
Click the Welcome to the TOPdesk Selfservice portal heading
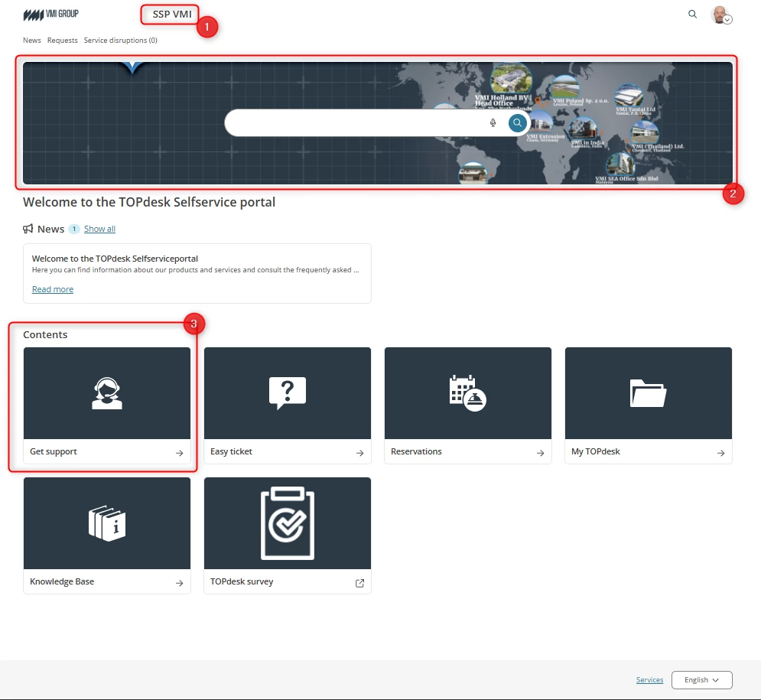(149, 203)
